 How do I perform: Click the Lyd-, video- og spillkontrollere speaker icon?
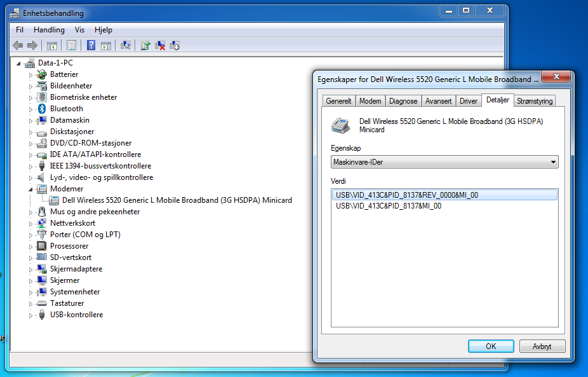(x=42, y=177)
